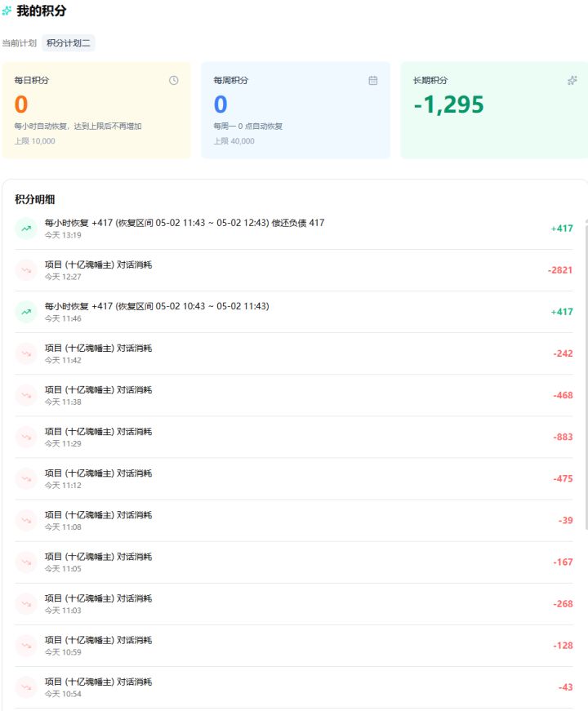The width and height of the screenshot is (588, 711).
Task: Click the 积分明细 section heading
Action: coord(35,199)
